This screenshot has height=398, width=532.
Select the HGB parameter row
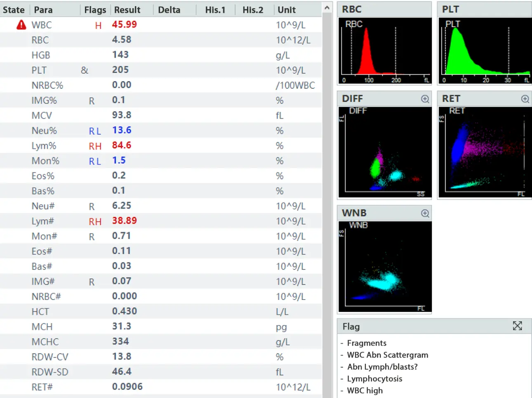pos(161,55)
